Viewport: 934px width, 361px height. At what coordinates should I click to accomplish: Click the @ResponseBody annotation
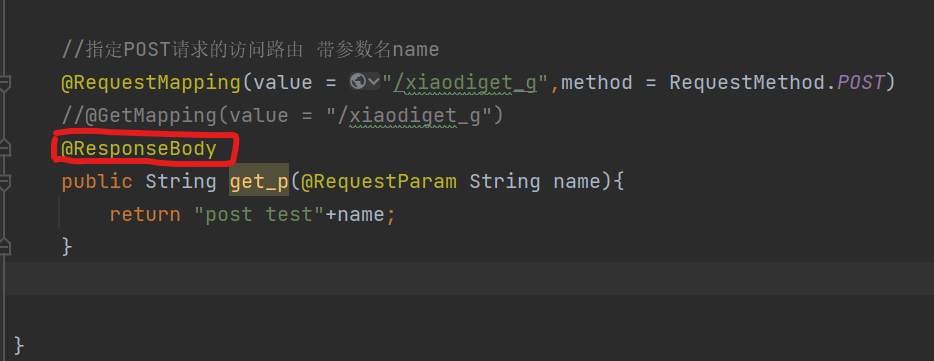pyautogui.click(x=139, y=148)
